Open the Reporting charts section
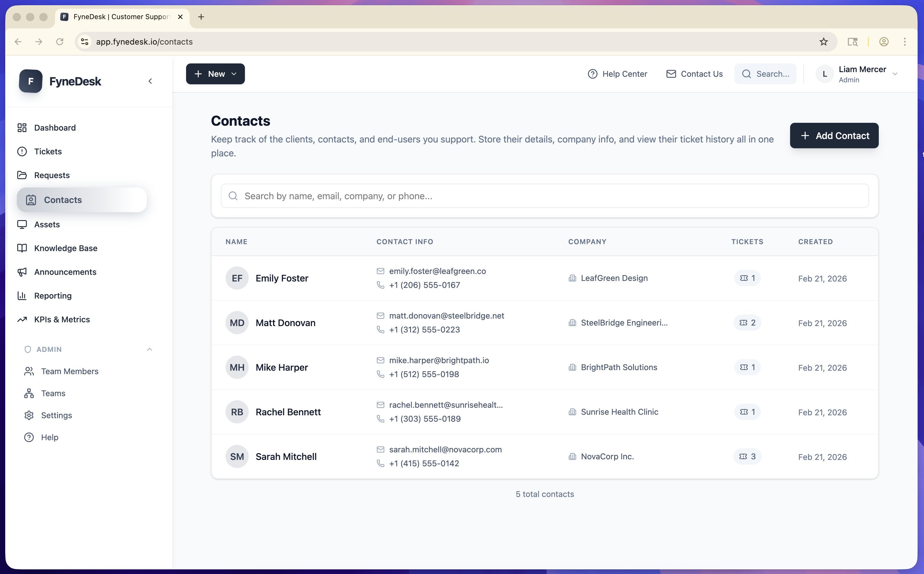The width and height of the screenshot is (924, 574). point(53,295)
